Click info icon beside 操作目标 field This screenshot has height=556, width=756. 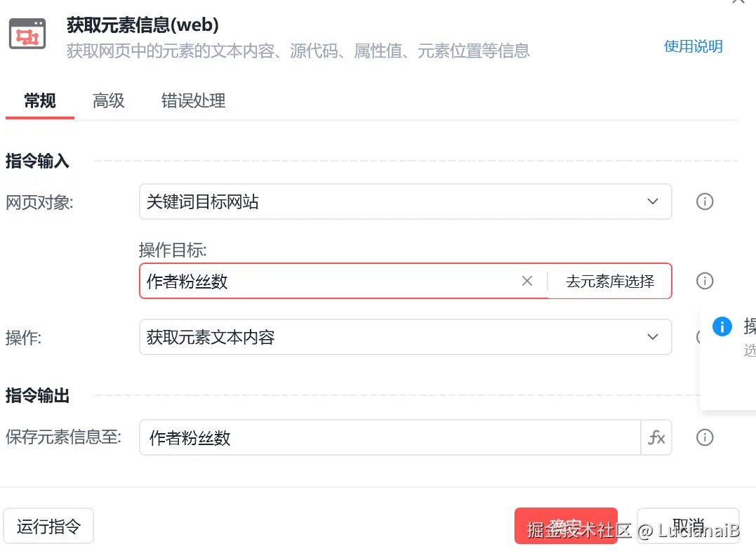[705, 281]
